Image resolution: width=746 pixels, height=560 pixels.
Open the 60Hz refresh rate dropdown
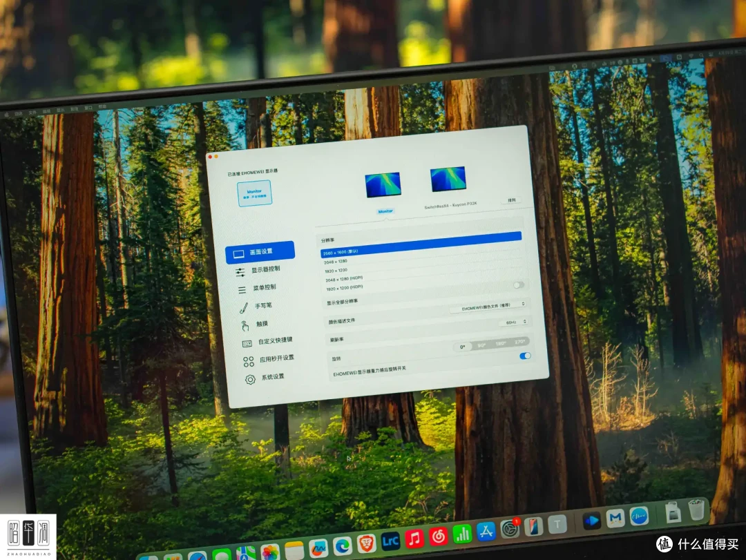click(514, 322)
